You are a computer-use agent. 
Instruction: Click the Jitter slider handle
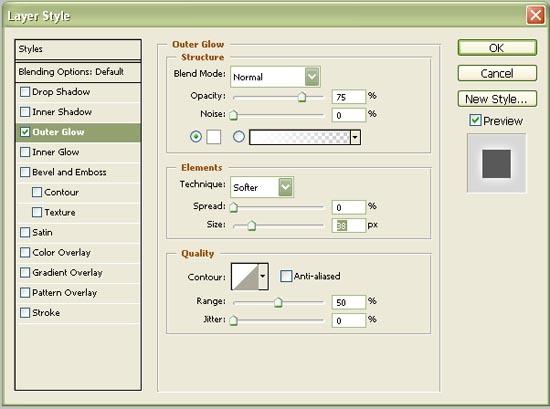(233, 320)
